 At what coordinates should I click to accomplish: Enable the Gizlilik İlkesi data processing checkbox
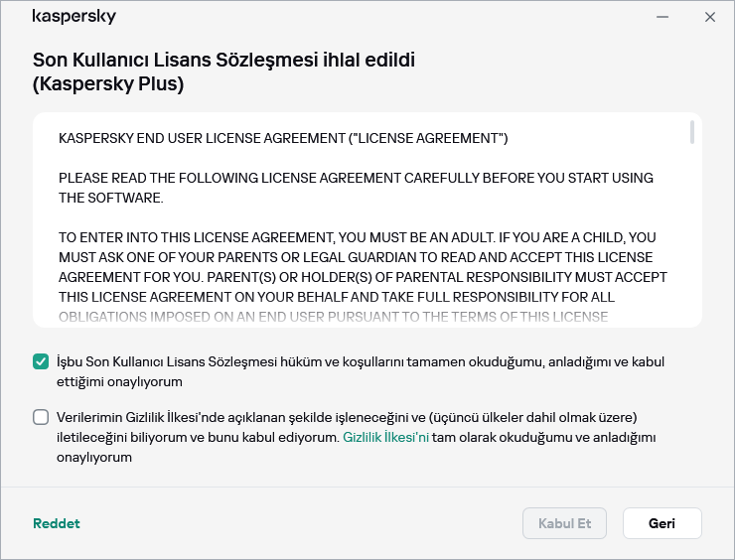click(41, 417)
